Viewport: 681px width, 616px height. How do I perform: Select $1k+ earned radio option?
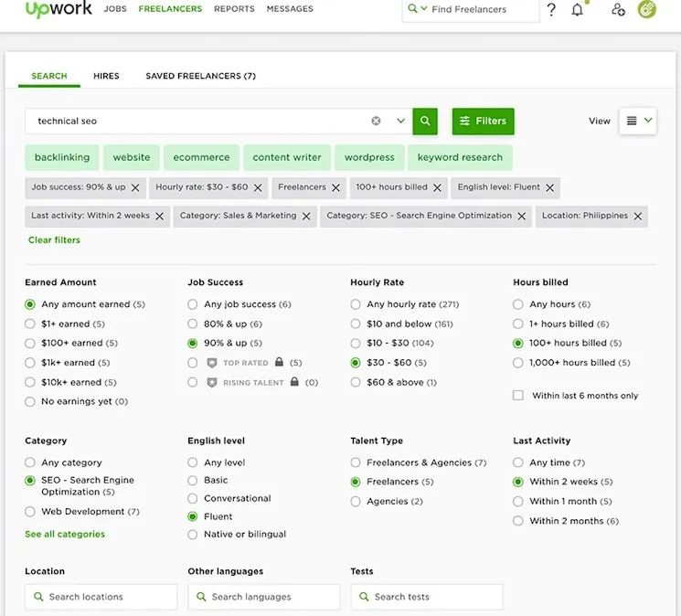tap(30, 363)
